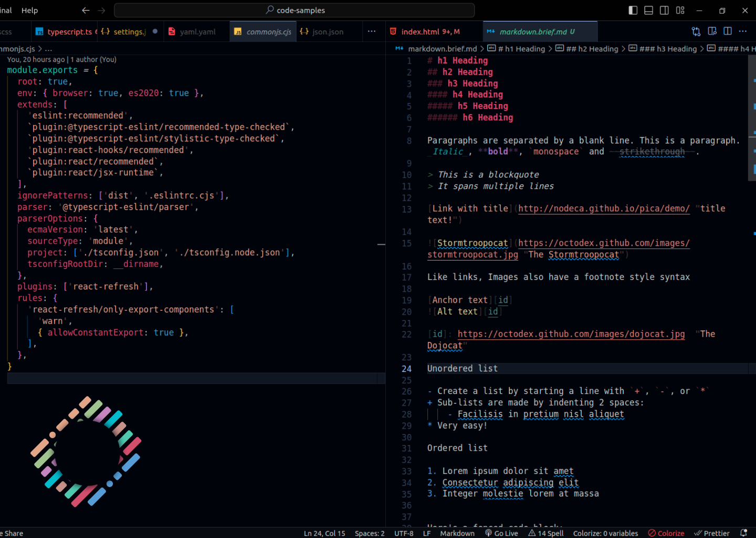
Task: Toggle the secondary side bar layout icon
Action: point(664,10)
